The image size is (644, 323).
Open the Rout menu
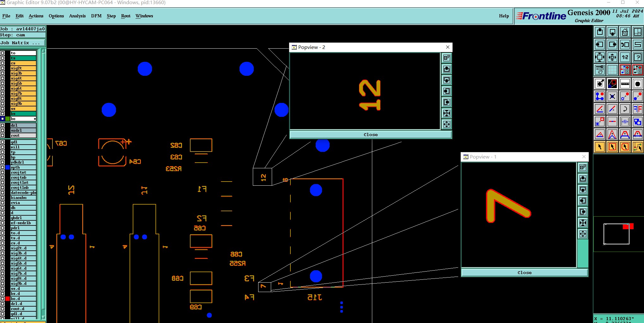(x=126, y=16)
